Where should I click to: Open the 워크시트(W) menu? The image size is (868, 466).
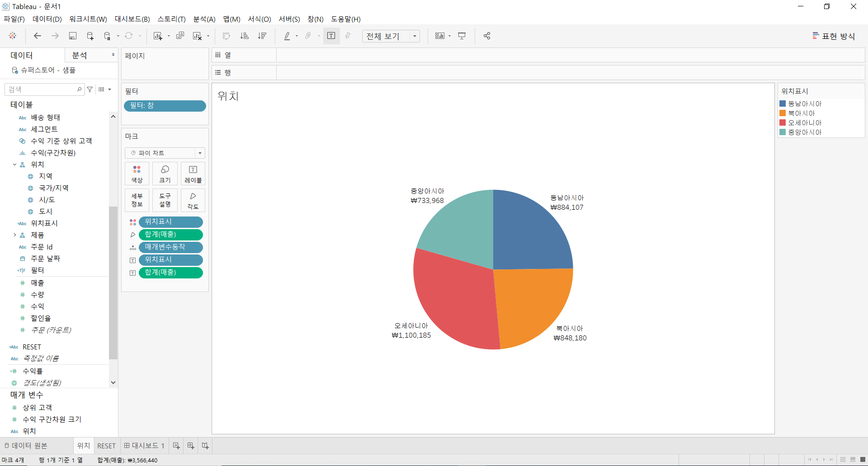coord(88,19)
